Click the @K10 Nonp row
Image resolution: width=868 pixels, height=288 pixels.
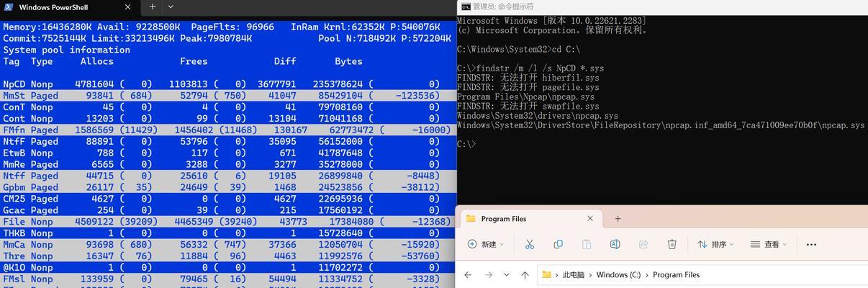(x=228, y=269)
